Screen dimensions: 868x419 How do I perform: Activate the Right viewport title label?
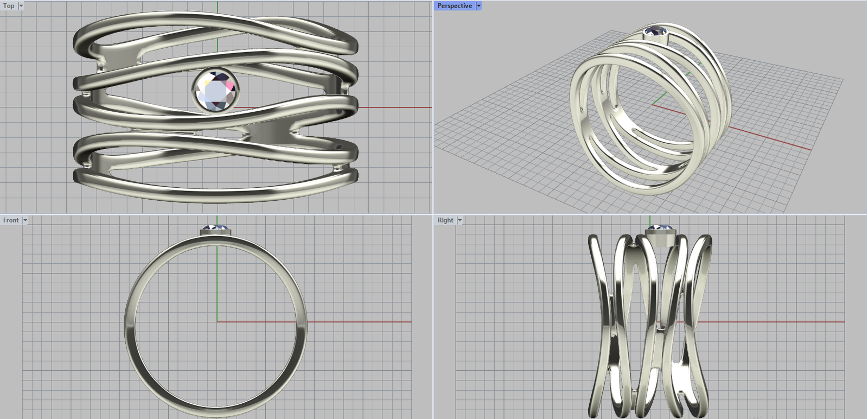(x=445, y=220)
